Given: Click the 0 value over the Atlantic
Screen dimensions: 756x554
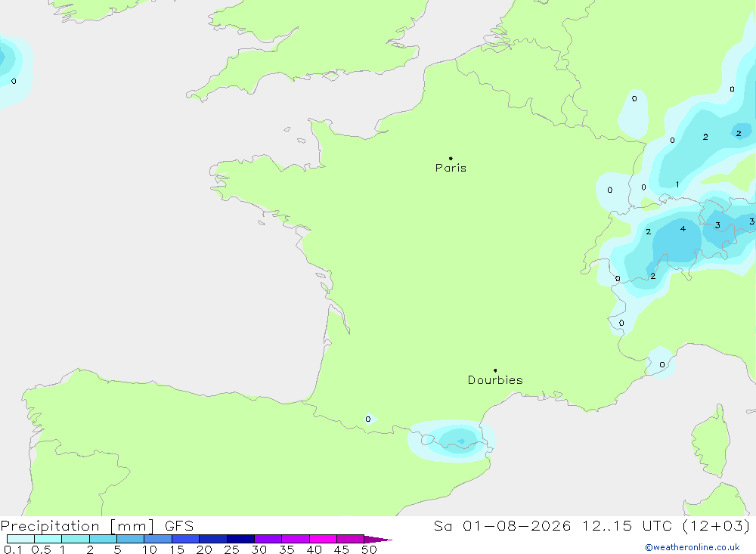Looking at the screenshot, I should (14, 81).
